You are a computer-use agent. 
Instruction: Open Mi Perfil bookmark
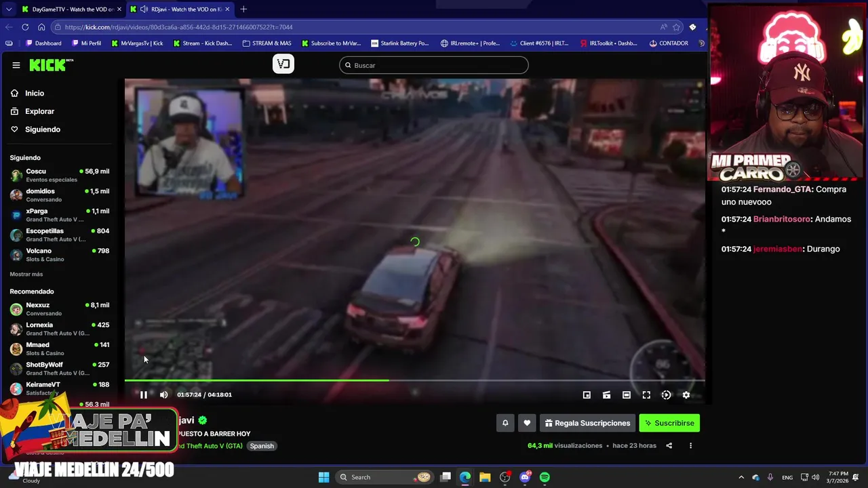(x=86, y=43)
